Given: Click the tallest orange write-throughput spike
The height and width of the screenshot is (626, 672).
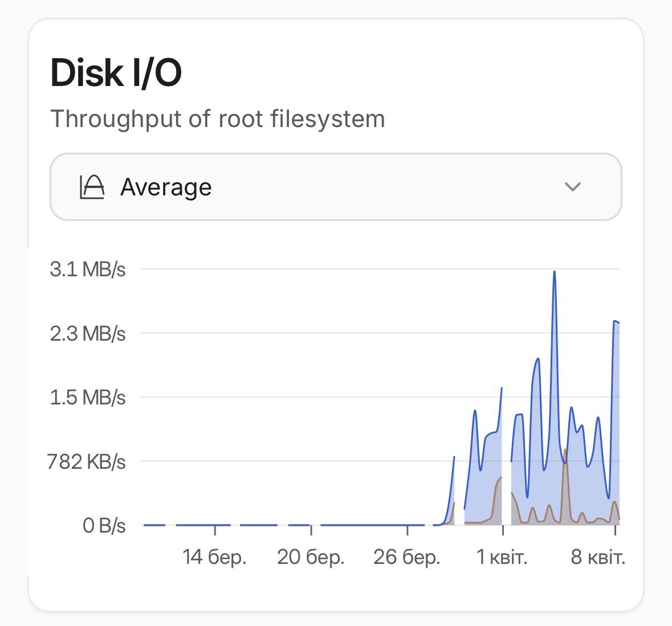Looking at the screenshot, I should (x=564, y=451).
